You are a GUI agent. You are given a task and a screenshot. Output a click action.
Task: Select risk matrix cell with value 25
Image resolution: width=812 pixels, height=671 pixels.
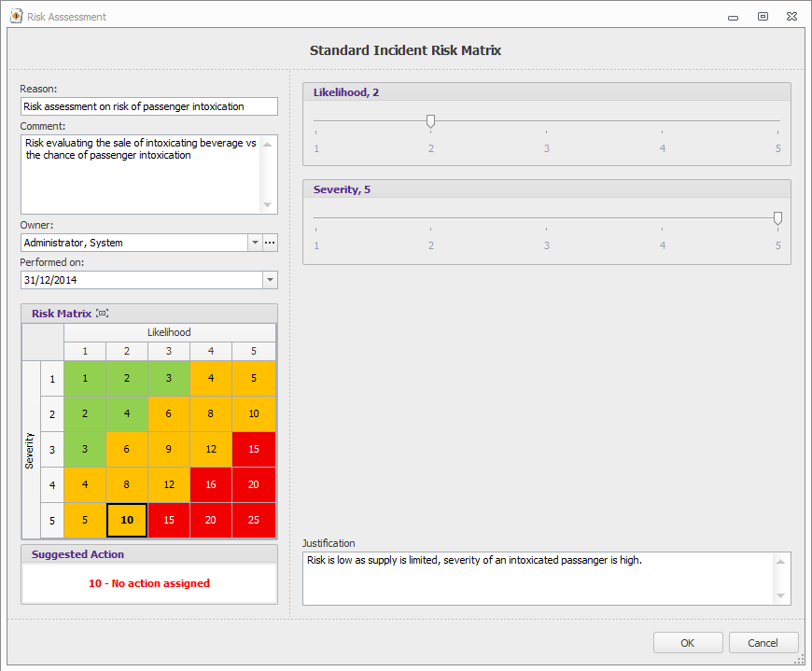(253, 520)
